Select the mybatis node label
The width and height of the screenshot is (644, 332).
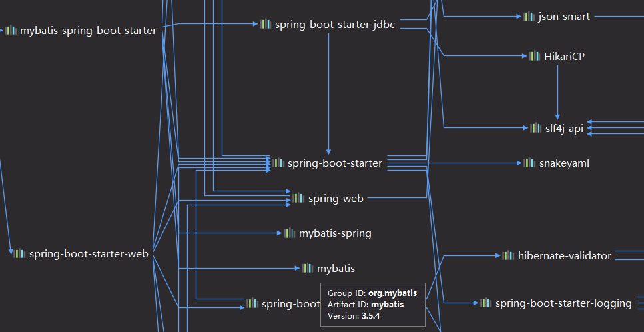point(336,269)
